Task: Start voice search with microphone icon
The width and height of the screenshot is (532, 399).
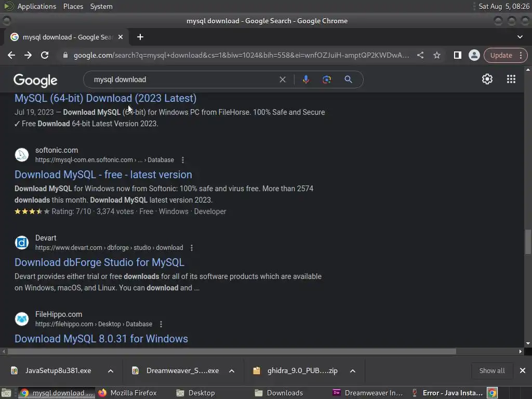Action: (305, 79)
